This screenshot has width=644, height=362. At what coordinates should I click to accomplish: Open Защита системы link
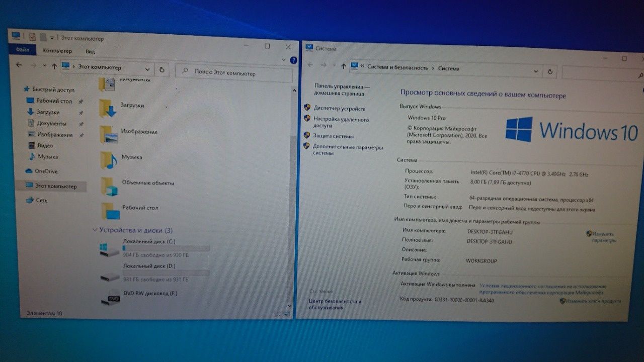click(333, 136)
